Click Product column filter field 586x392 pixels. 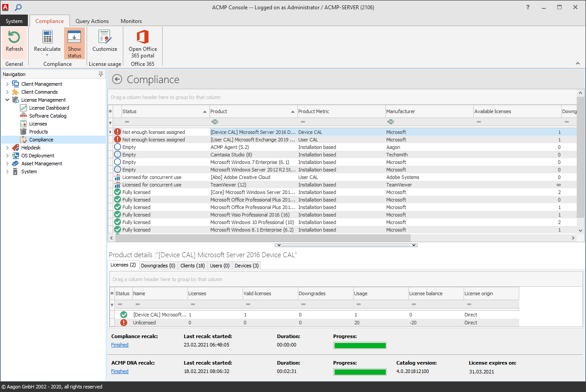(x=253, y=122)
